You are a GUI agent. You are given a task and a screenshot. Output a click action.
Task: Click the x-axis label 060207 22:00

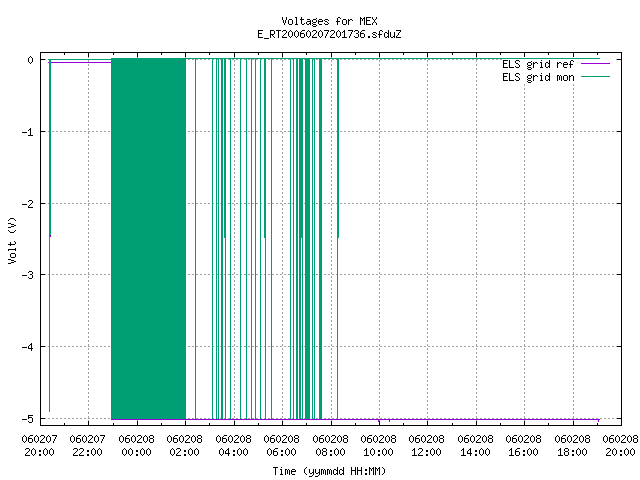coord(88,446)
